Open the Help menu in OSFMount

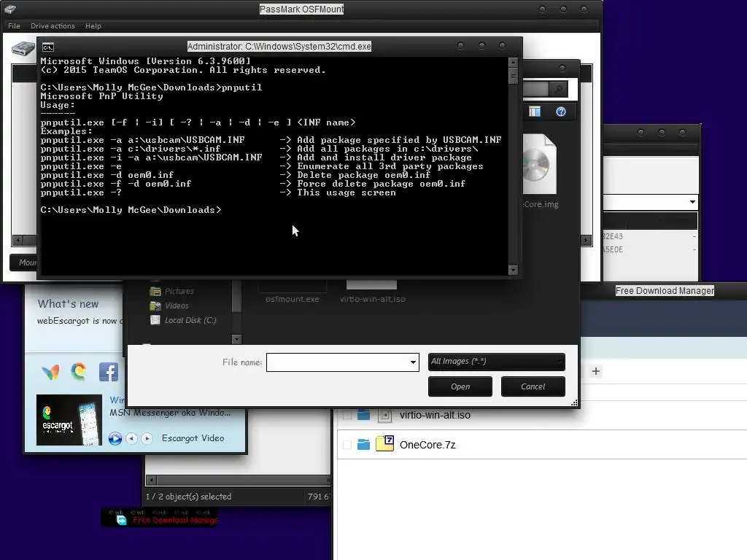point(93,26)
